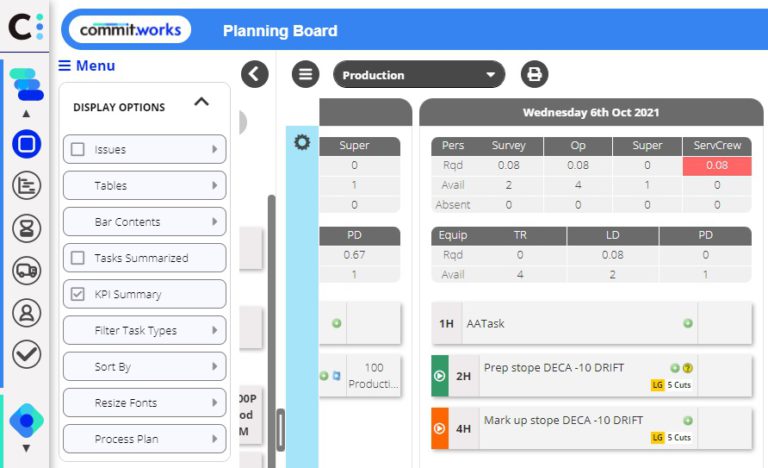
Task: Enable the Issues checkbox
Action: 78,149
